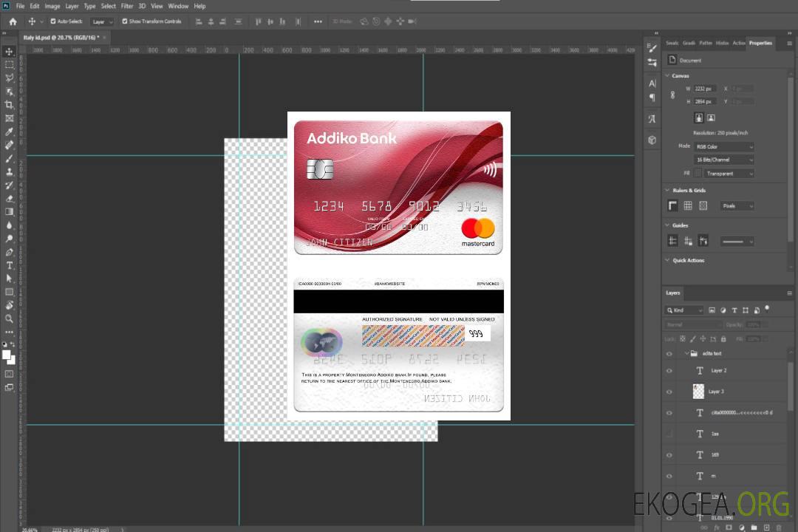
Task: Open the guide line style dropdown
Action: 737,242
